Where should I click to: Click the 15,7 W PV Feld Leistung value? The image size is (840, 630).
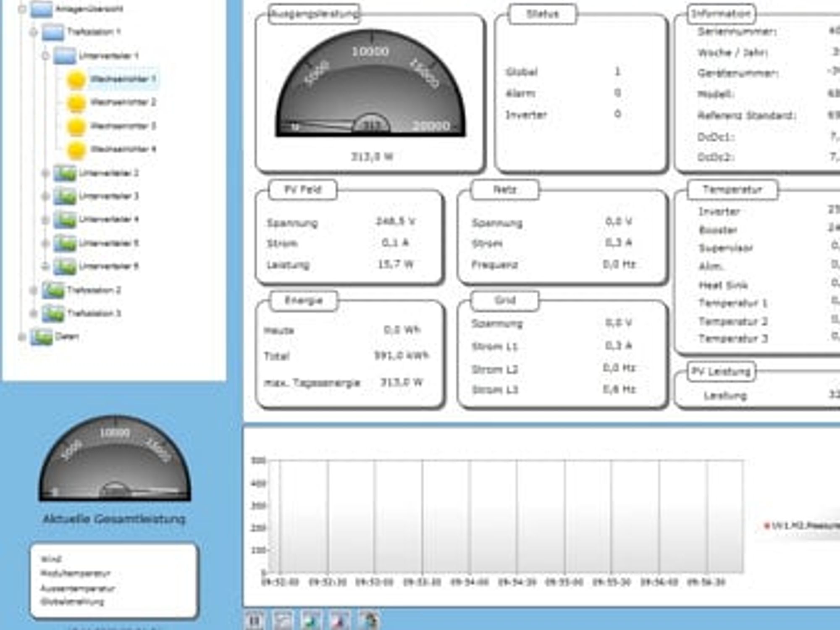(396, 264)
